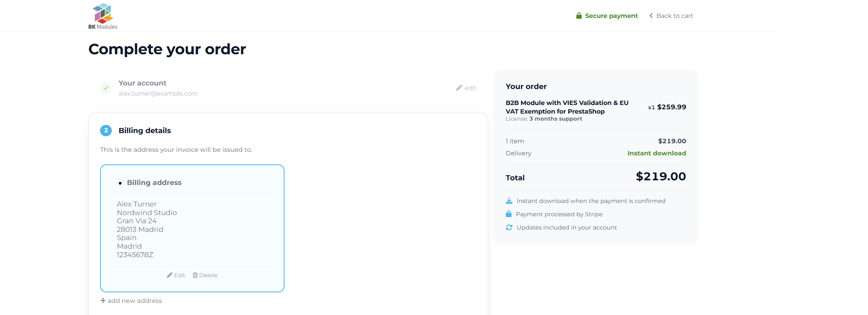Click the green checkmark next to Your account
This screenshot has width=868, height=315.
[106, 88]
